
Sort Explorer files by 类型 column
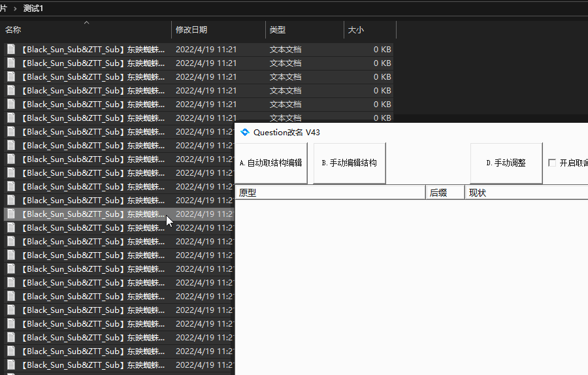click(305, 29)
